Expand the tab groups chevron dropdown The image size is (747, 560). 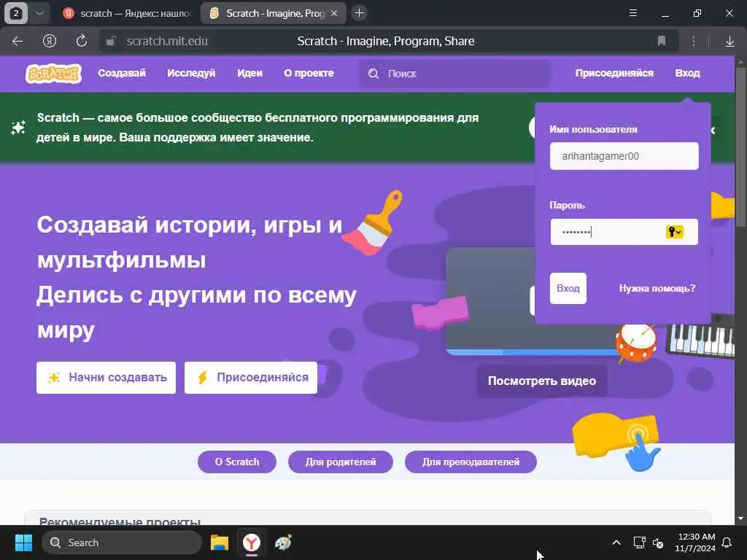[40, 13]
